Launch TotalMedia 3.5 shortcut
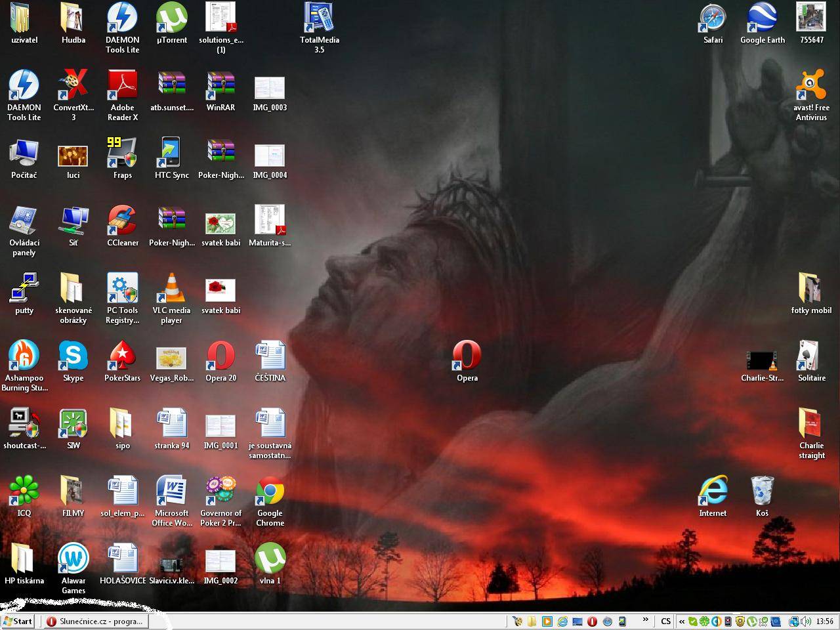 click(319, 28)
